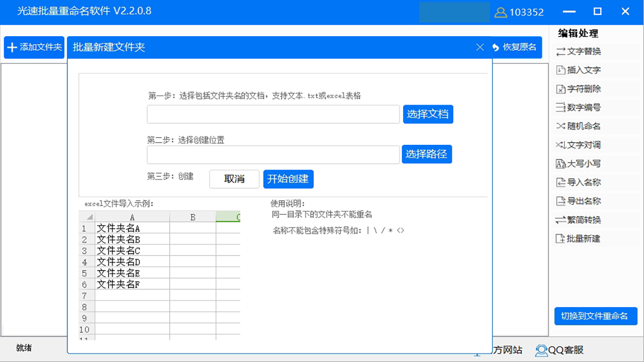Click the 导入名称 import names icon
This screenshot has width=644, height=362.
click(560, 183)
